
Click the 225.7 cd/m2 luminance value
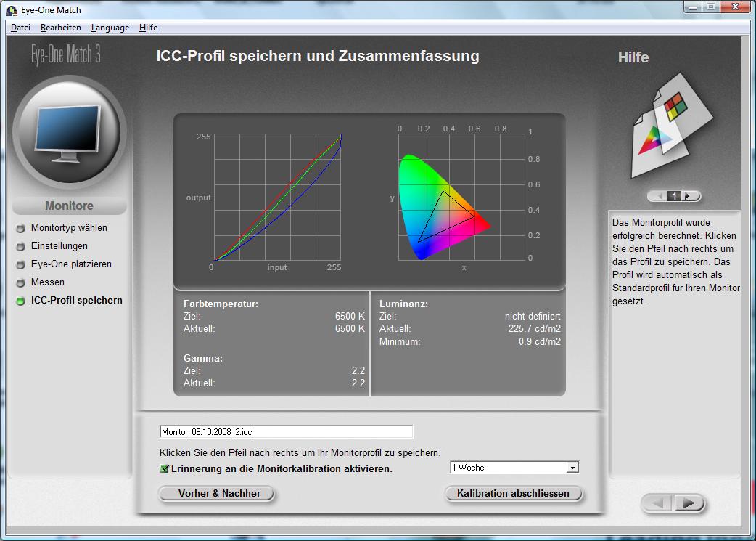coord(534,329)
